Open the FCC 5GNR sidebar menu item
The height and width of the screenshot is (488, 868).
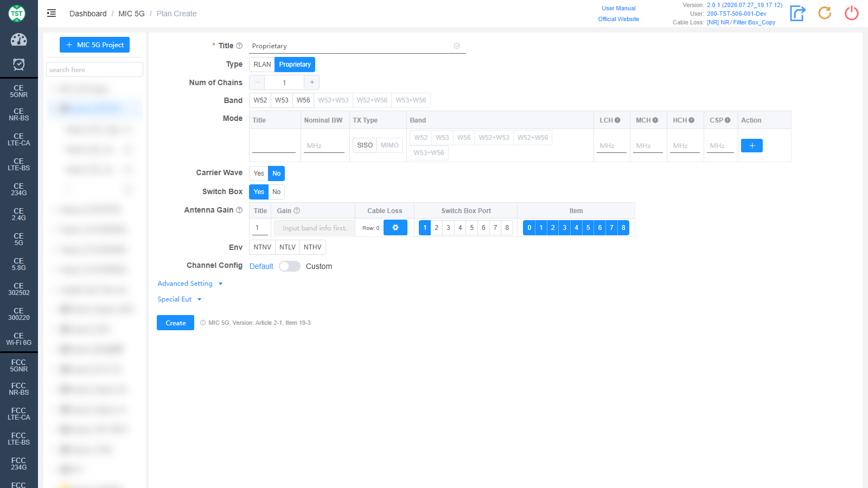click(19, 365)
